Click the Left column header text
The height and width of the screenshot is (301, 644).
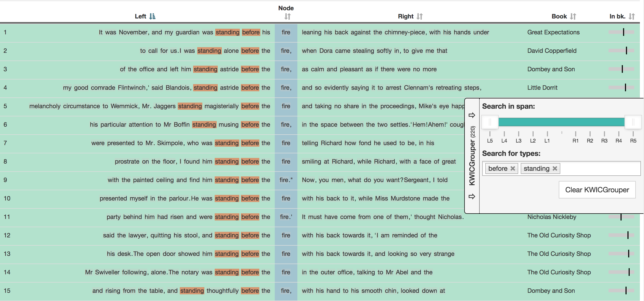tap(140, 16)
